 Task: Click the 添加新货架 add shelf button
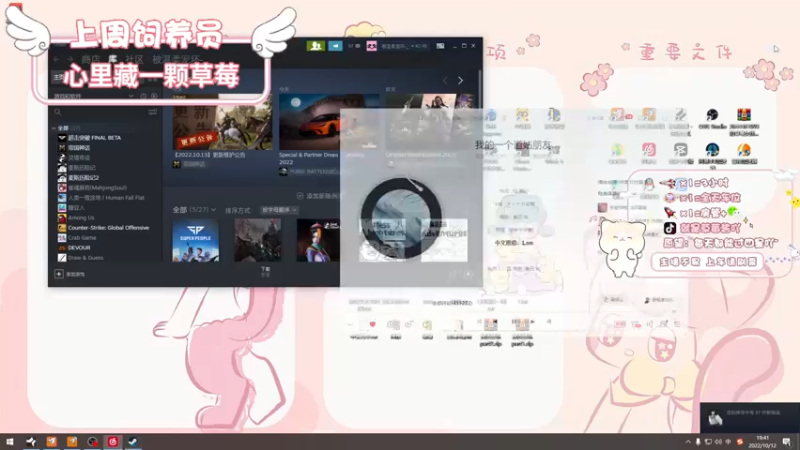(317, 196)
